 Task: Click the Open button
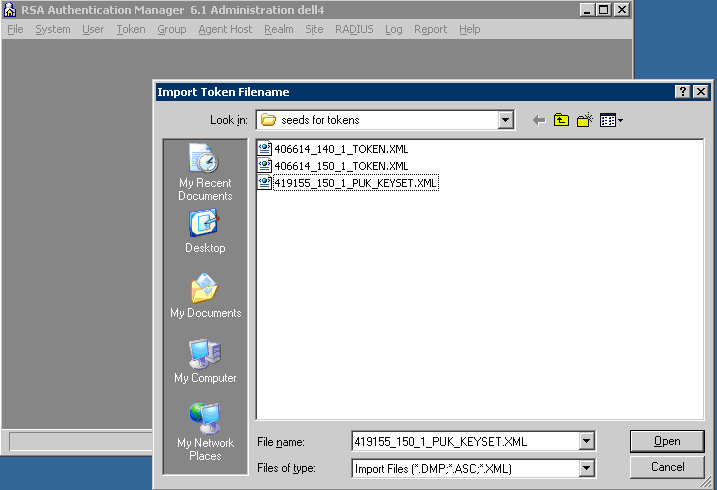click(667, 442)
